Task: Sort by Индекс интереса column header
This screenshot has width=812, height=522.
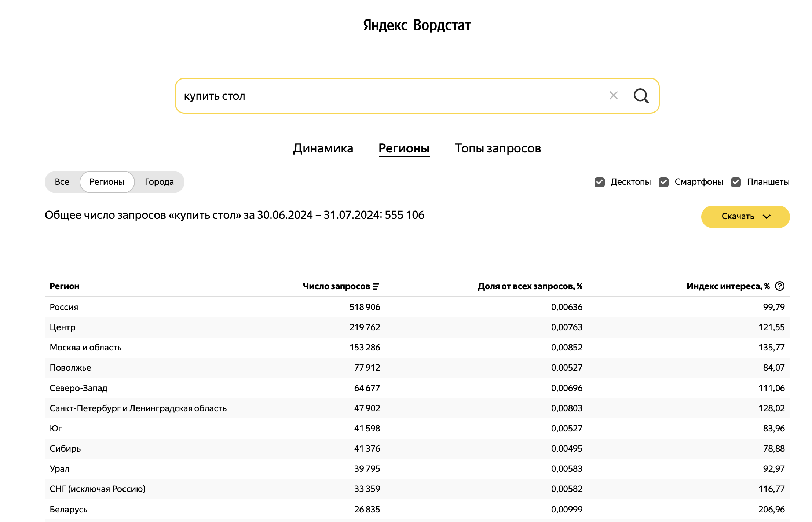Action: tap(728, 286)
